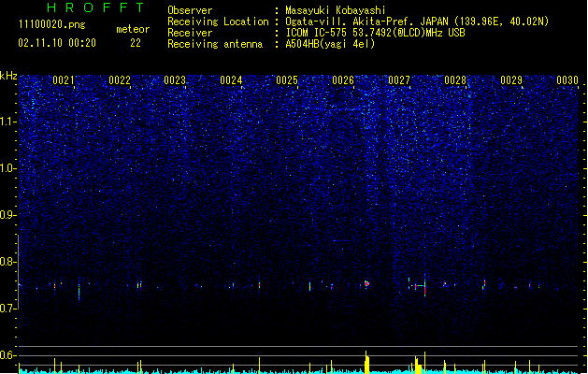Click the tall red echo line after 0027
This screenshot has height=374, width=588.
[x=425, y=286]
